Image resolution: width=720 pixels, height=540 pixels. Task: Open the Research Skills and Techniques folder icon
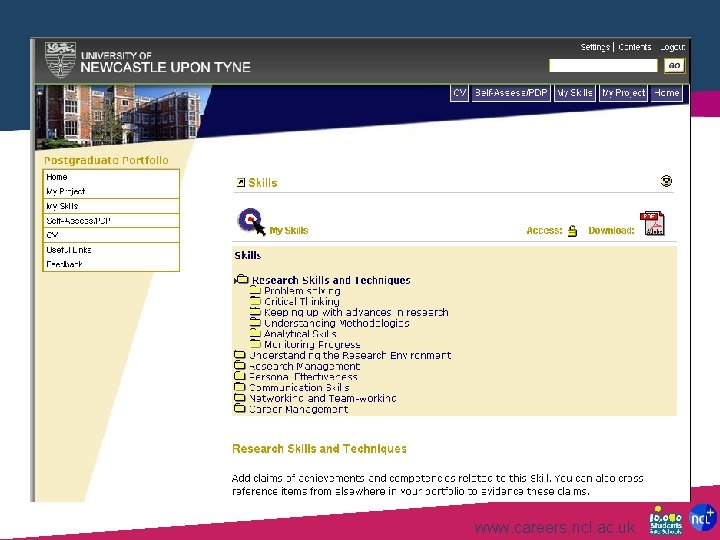241,279
